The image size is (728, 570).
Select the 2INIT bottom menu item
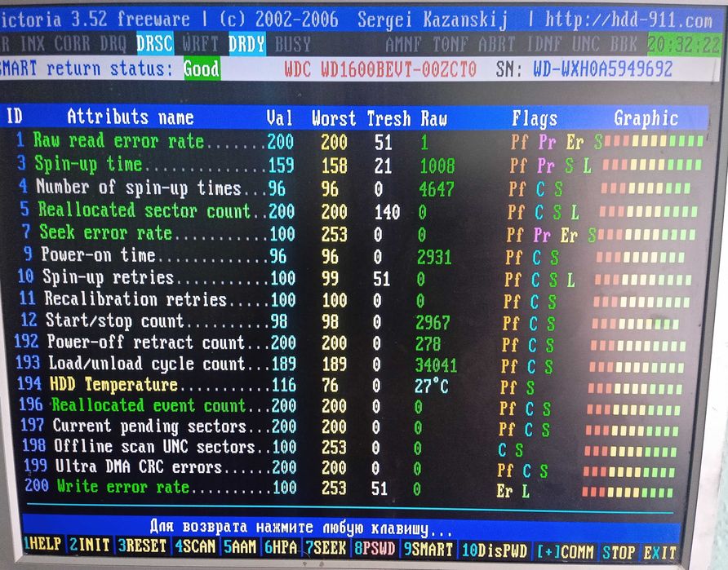pos(89,545)
